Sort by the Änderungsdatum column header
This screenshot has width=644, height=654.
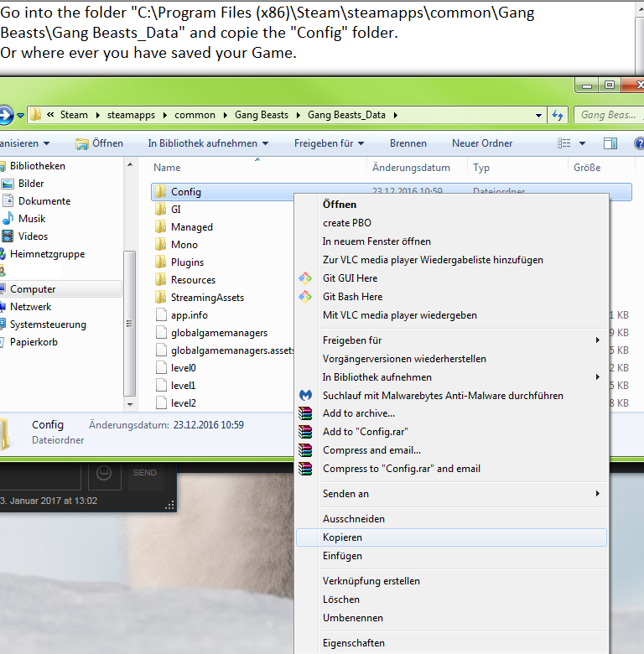pos(411,168)
